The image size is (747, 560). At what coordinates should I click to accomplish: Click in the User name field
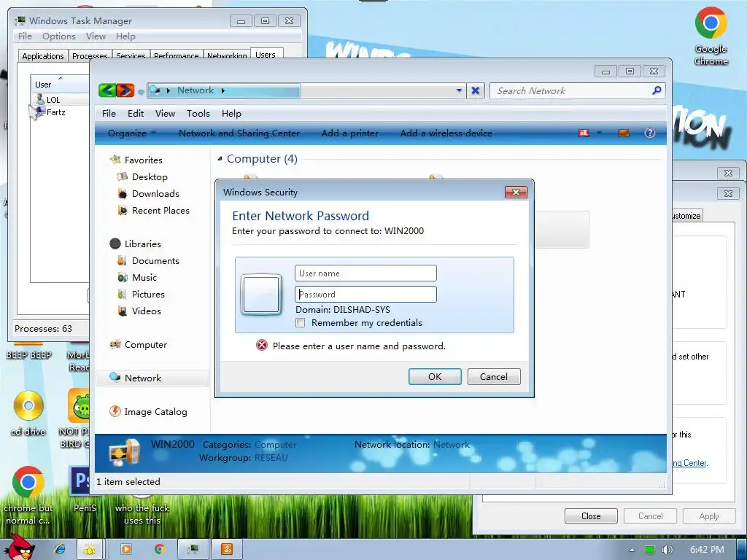(365, 273)
